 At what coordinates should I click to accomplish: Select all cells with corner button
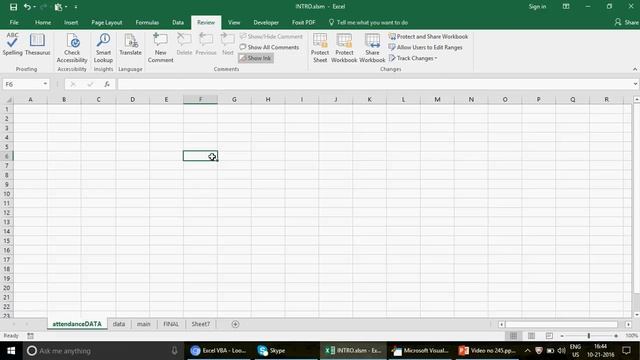(x=7, y=100)
